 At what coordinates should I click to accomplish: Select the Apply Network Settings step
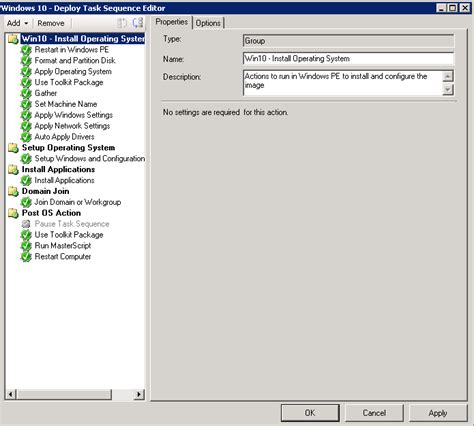click(x=72, y=126)
